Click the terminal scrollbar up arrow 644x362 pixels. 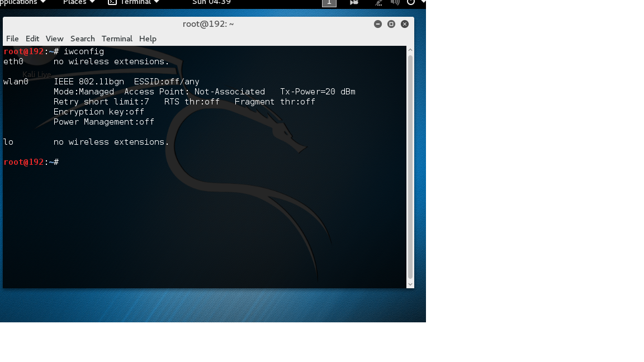click(x=410, y=50)
